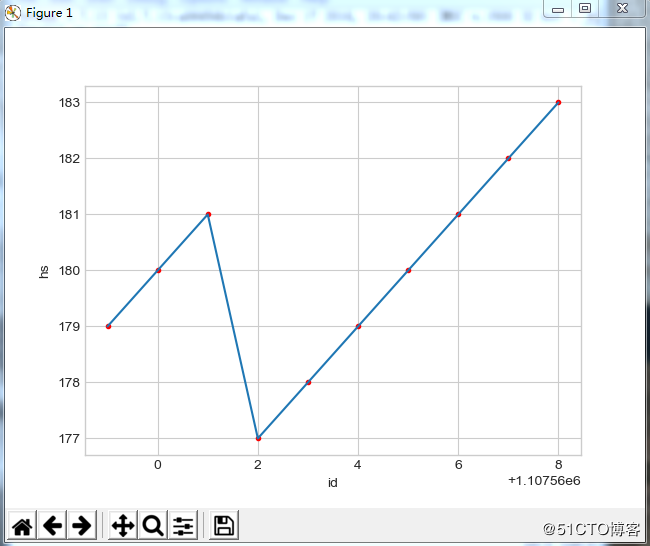This screenshot has height=546, width=650.
Task: Activate the pan axes tool
Action: click(x=123, y=526)
